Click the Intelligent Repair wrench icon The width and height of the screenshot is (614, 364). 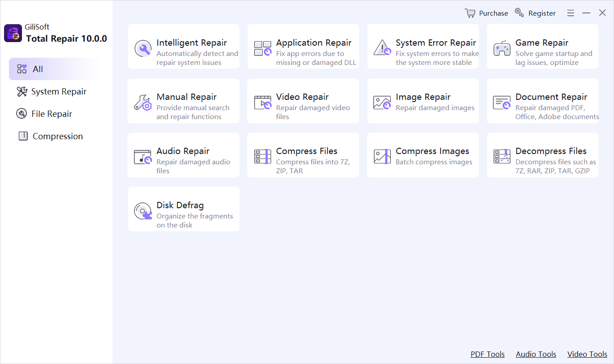143,48
